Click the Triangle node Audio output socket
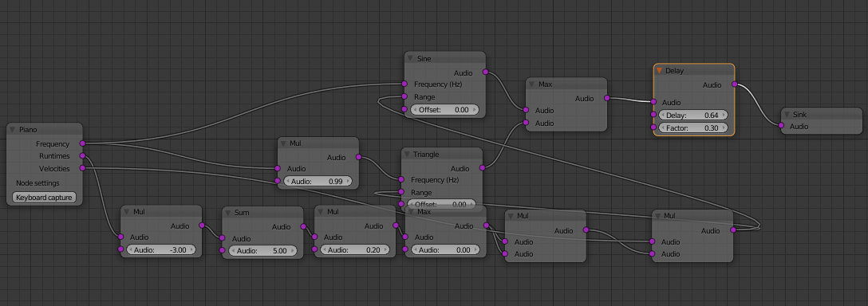The width and height of the screenshot is (868, 306). click(x=483, y=168)
